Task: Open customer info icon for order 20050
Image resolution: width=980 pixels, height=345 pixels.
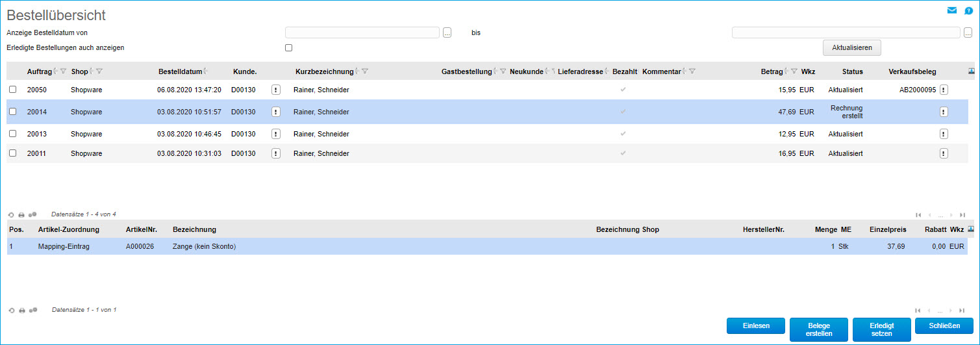Action: [276, 90]
